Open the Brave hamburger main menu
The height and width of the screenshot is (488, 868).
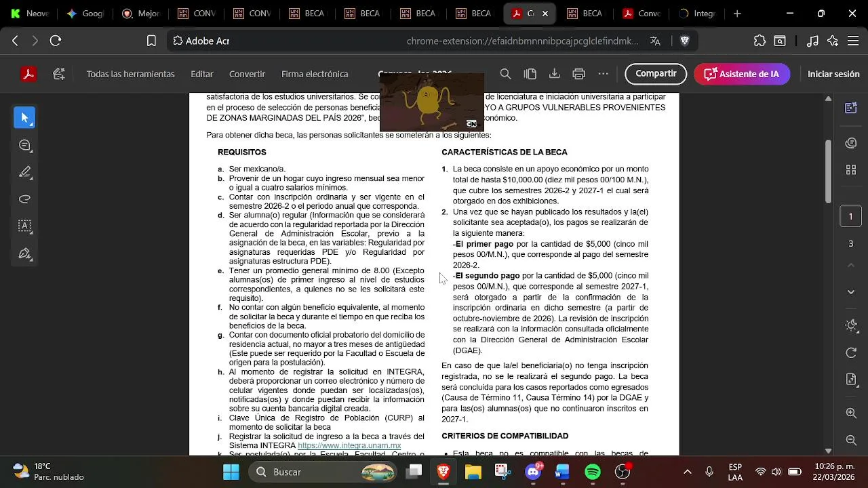pos(853,41)
